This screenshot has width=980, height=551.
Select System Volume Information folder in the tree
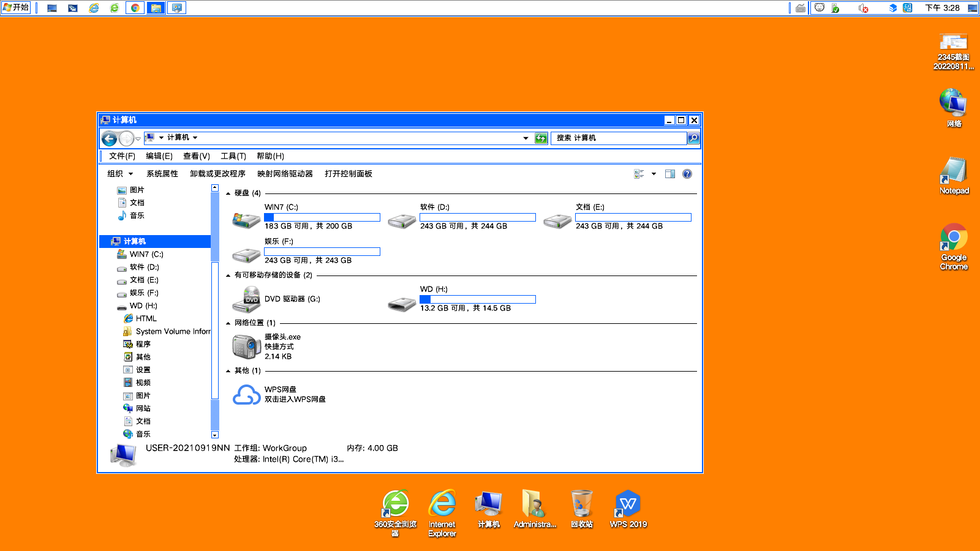(167, 332)
